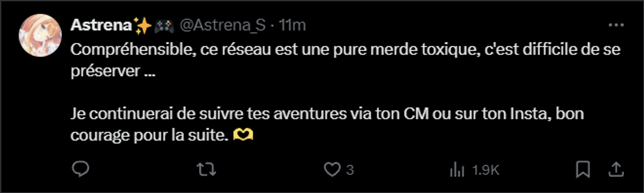Open the share arrow icon
This screenshot has height=193, width=644.
point(616,170)
